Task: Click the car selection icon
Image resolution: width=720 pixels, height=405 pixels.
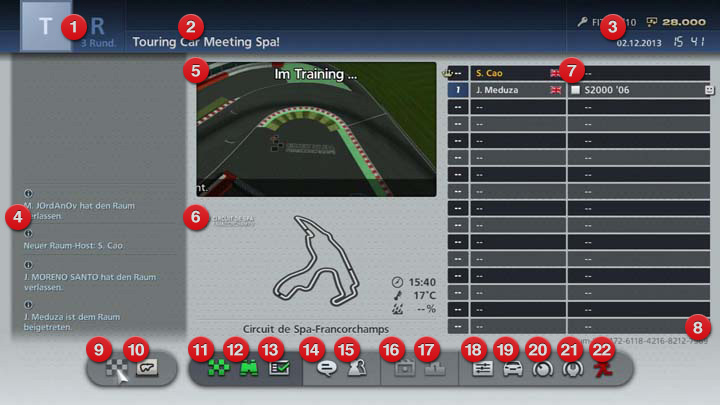Action: 510,367
